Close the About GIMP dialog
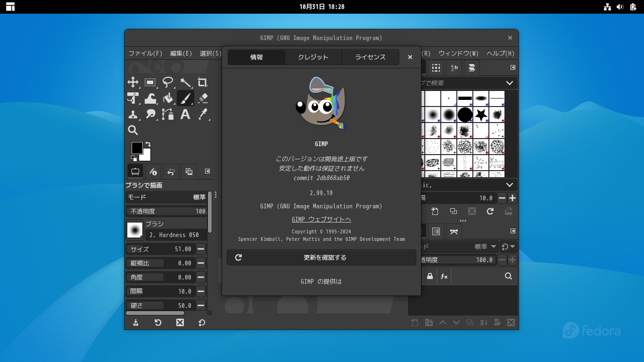The image size is (644, 362). click(410, 57)
